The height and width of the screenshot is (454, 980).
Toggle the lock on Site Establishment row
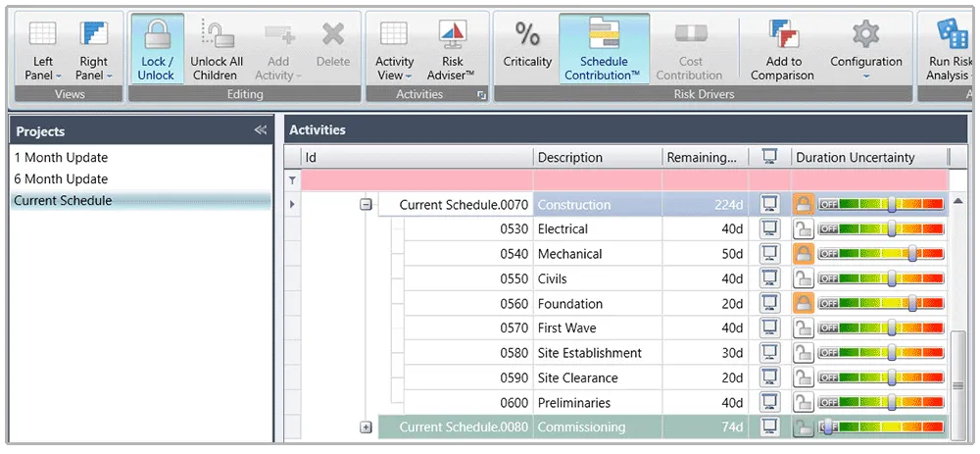tap(804, 353)
